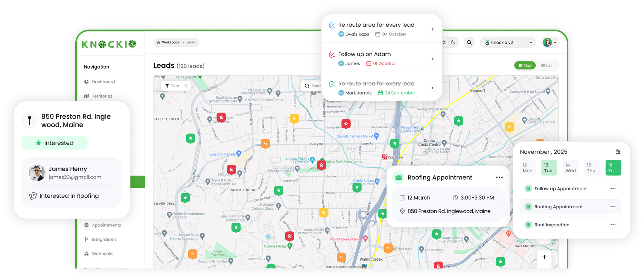Click Appointments calendar icon in sidebar

87,225
